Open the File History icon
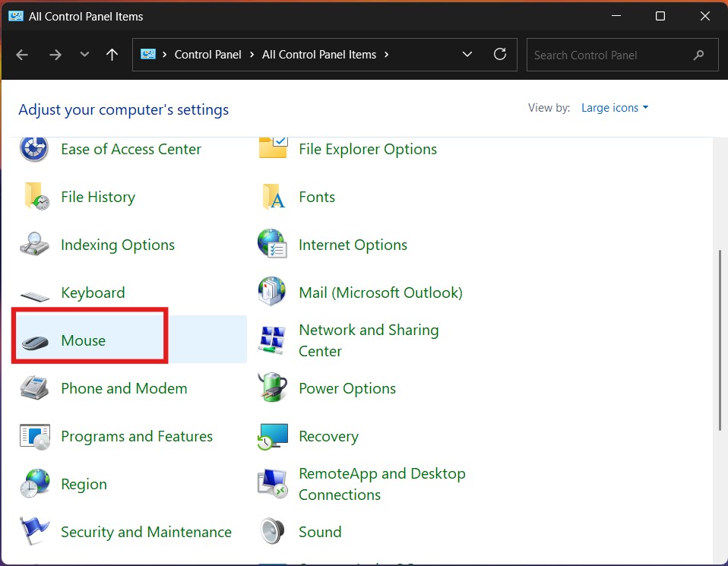 tap(36, 197)
